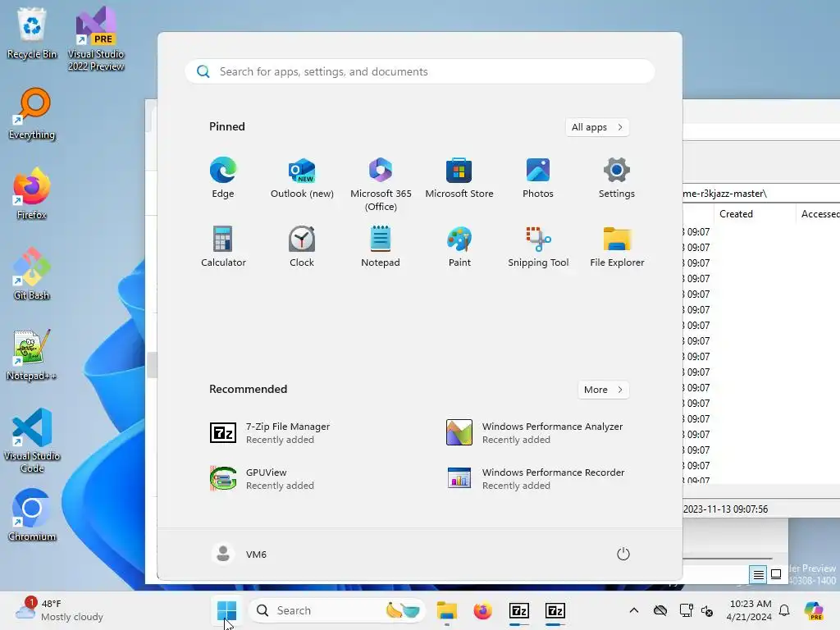Click the muted volume tray icon
Image resolution: width=840 pixels, height=630 pixels.
coord(707,610)
